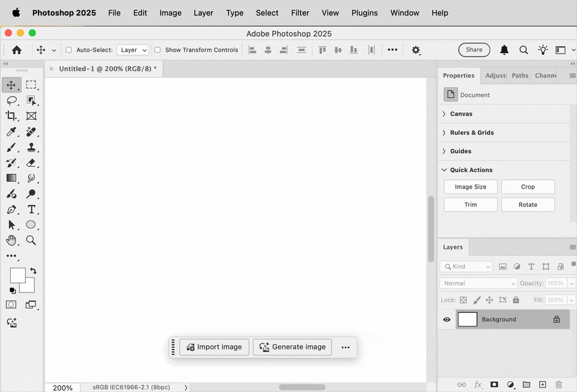Select the Smudge tool
The height and width of the screenshot is (392, 577).
pyautogui.click(x=31, y=178)
